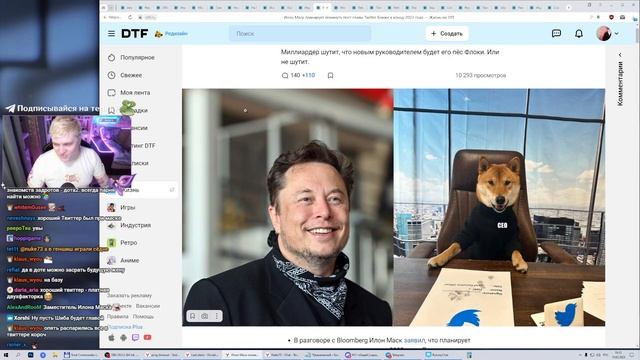The height and width of the screenshot is (360, 640).
Task: Click the 10 293 просмотров view counter
Action: (x=480, y=75)
